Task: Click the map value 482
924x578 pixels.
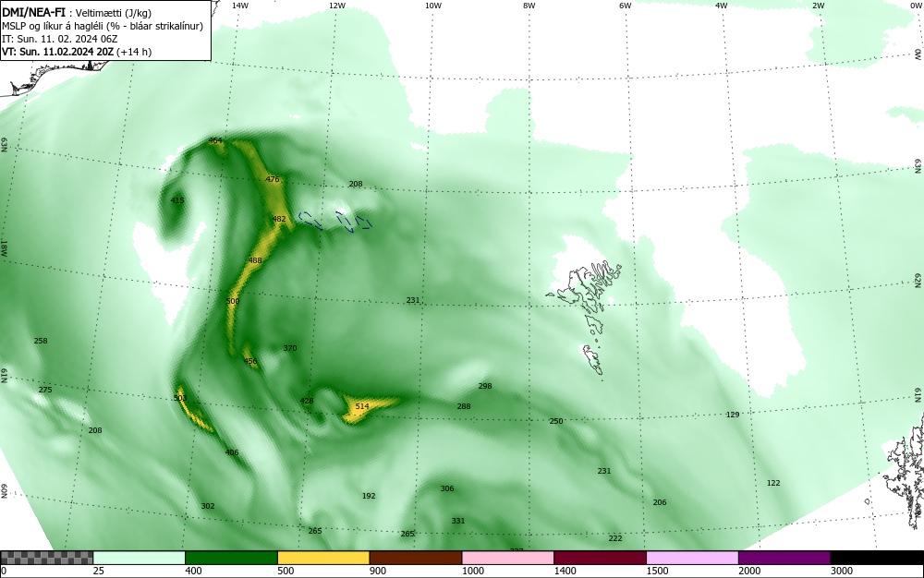Action: pos(279,219)
